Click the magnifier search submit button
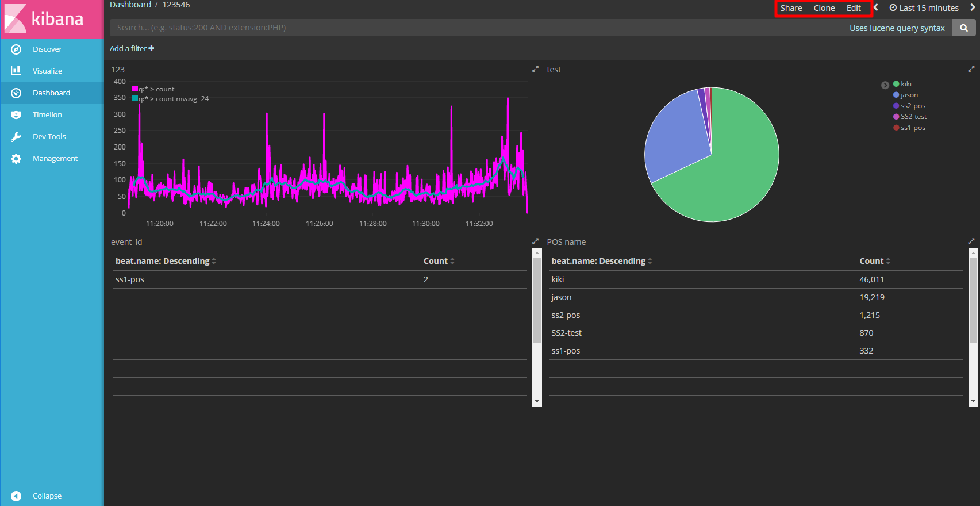This screenshot has height=506, width=980. (x=964, y=28)
